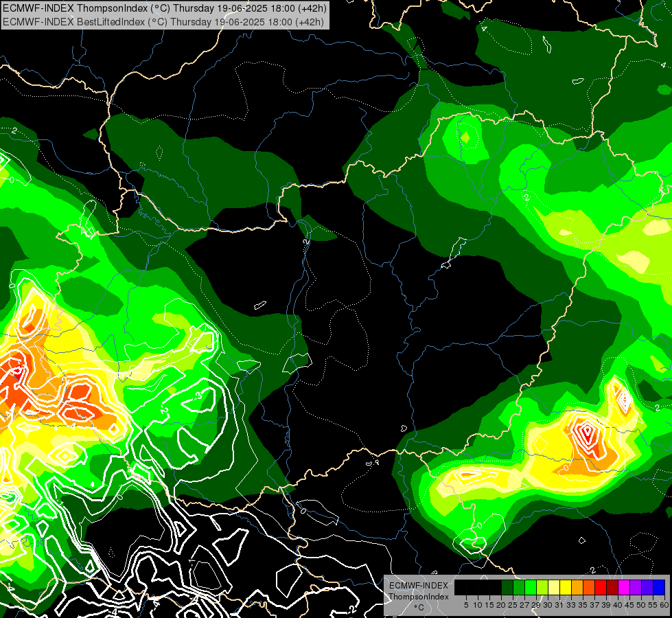Click the legend tick label 40
This screenshot has height=618, width=672.
click(x=618, y=605)
